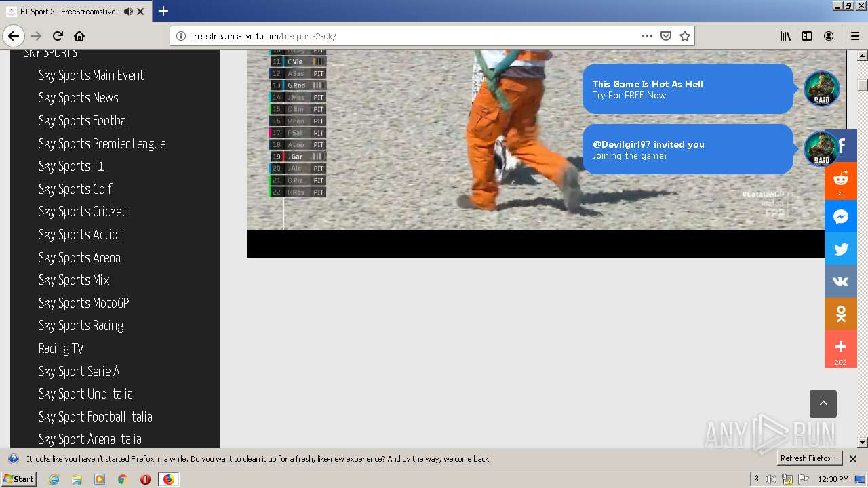This screenshot has width=868, height=488.
Task: Open the Windows Start menu
Action: click(18, 479)
